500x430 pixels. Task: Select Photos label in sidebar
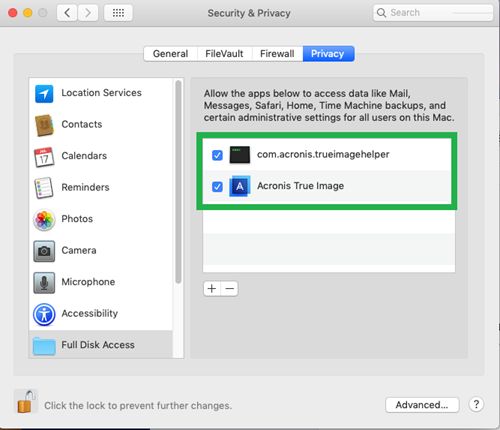[x=77, y=219]
